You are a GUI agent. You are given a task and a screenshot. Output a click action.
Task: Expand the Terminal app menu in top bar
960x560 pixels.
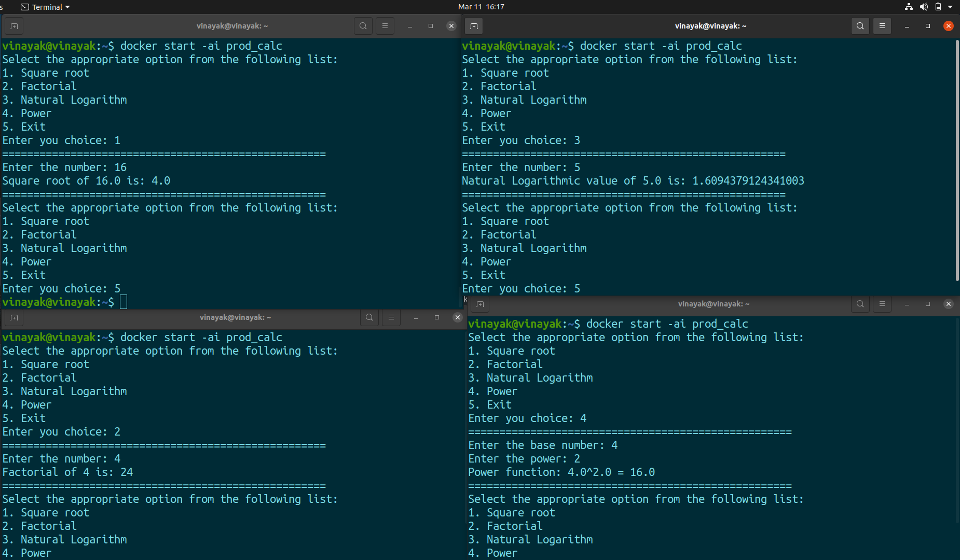pos(45,7)
